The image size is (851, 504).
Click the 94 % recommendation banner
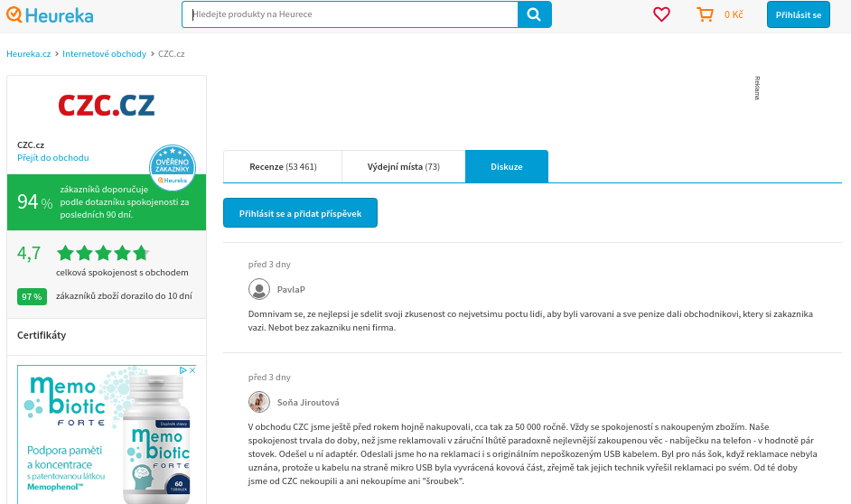point(107,202)
